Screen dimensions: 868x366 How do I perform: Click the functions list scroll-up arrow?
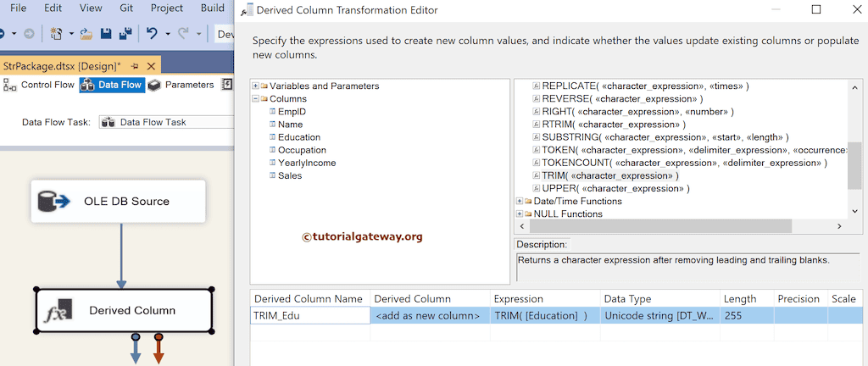click(x=855, y=88)
